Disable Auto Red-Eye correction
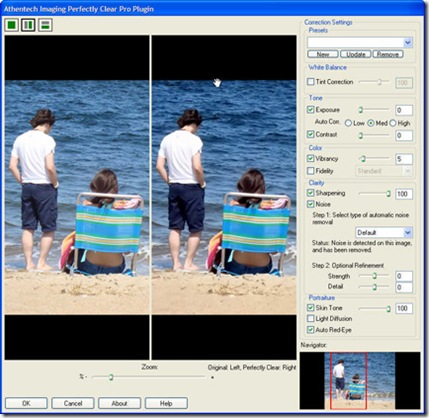429x418 pixels. click(311, 330)
